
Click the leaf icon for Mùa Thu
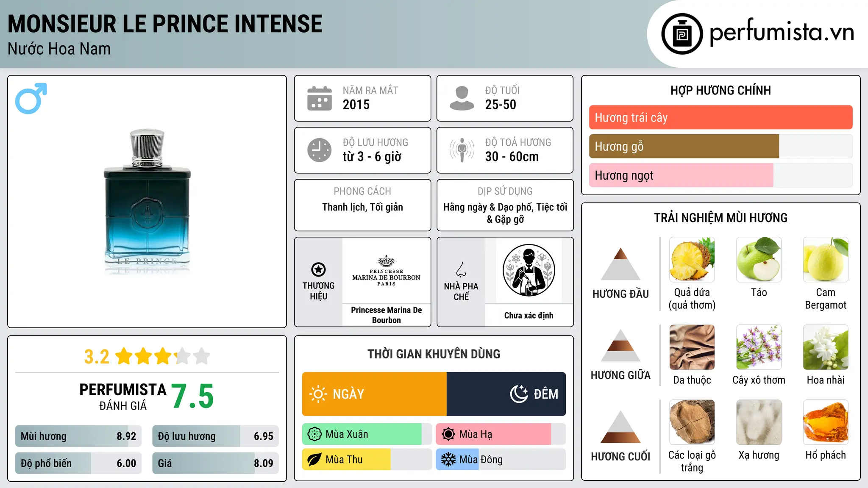pyautogui.click(x=314, y=460)
